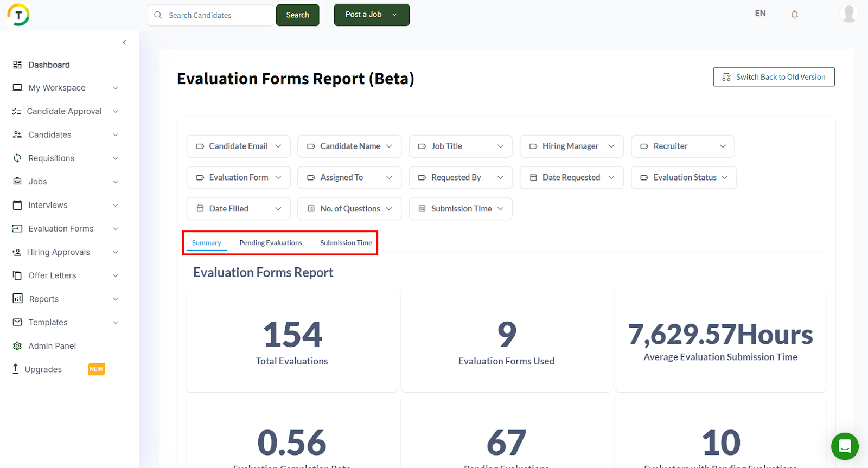Switch to the Pending Evaluations tab
This screenshot has width=868, height=468.
point(271,243)
